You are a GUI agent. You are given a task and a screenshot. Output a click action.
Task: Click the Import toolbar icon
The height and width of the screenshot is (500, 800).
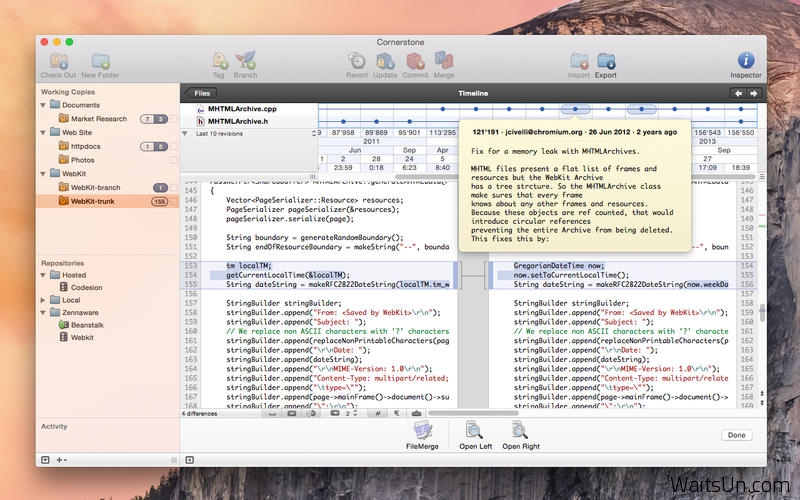579,61
